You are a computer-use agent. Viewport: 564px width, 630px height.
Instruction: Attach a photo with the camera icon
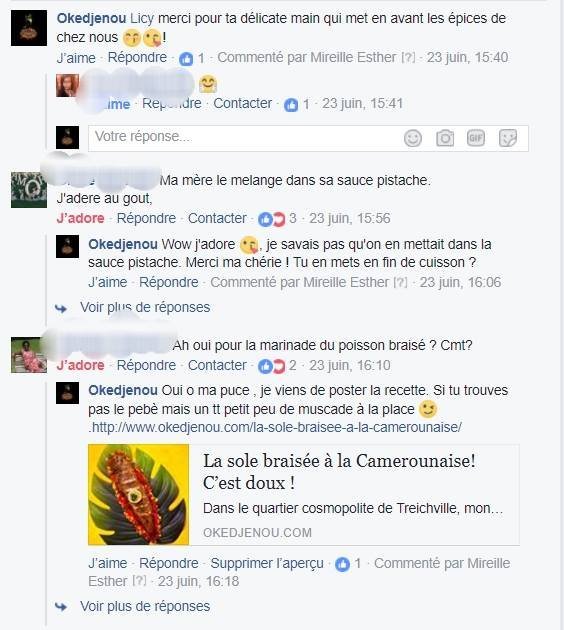point(445,138)
